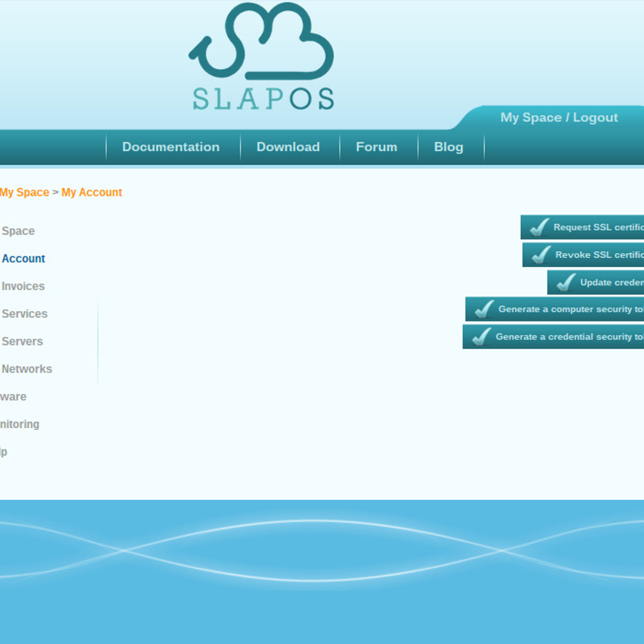This screenshot has width=644, height=644.
Task: Click My Account breadcrumb link
Action: point(92,192)
